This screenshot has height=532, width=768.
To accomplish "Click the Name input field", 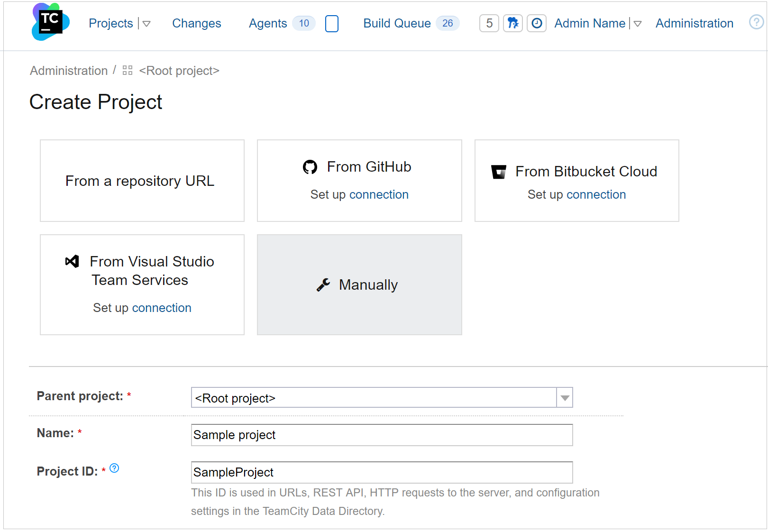I will point(382,435).
